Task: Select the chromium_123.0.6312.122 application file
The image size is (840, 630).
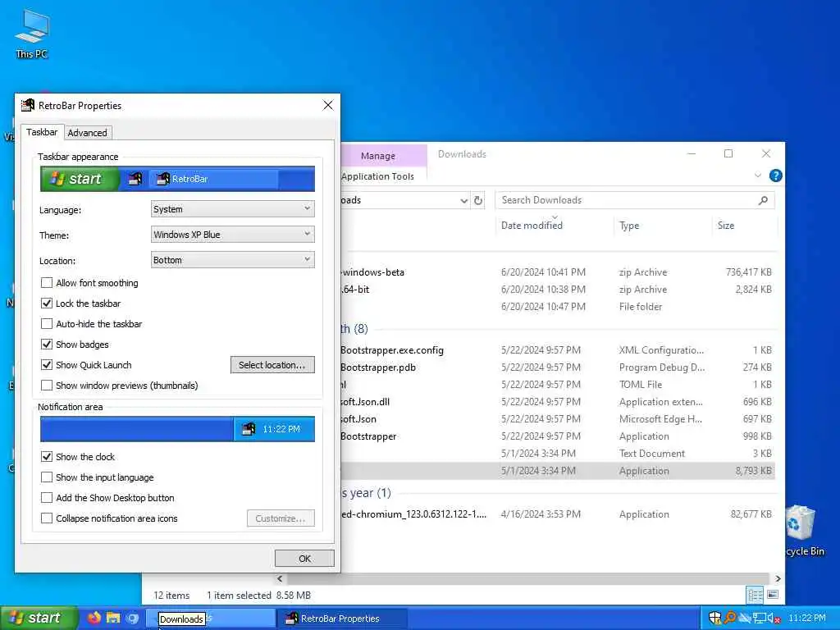Action: click(557, 514)
